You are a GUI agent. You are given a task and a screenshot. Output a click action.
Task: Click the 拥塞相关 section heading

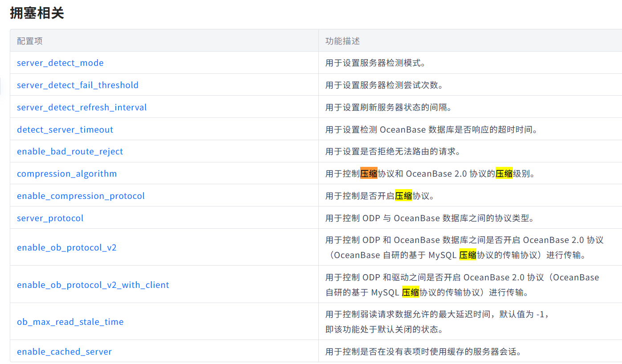pos(37,13)
